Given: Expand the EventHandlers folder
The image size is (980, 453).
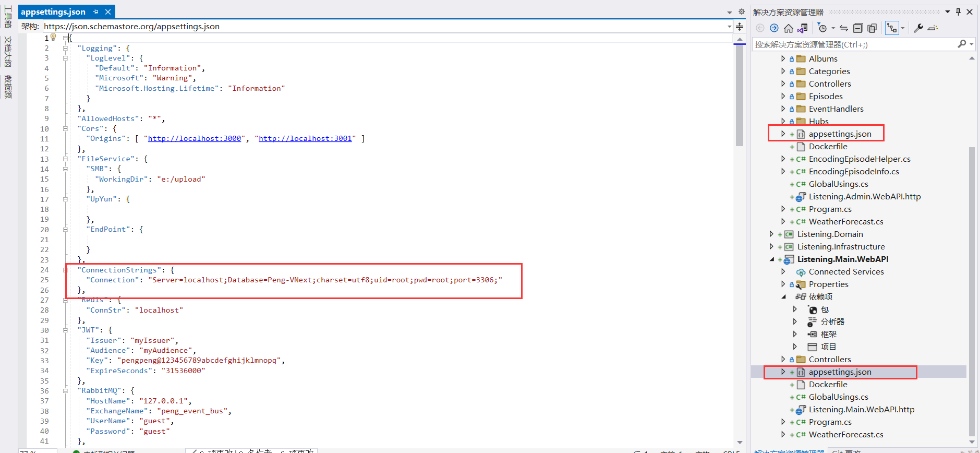Looking at the screenshot, I should pos(783,109).
